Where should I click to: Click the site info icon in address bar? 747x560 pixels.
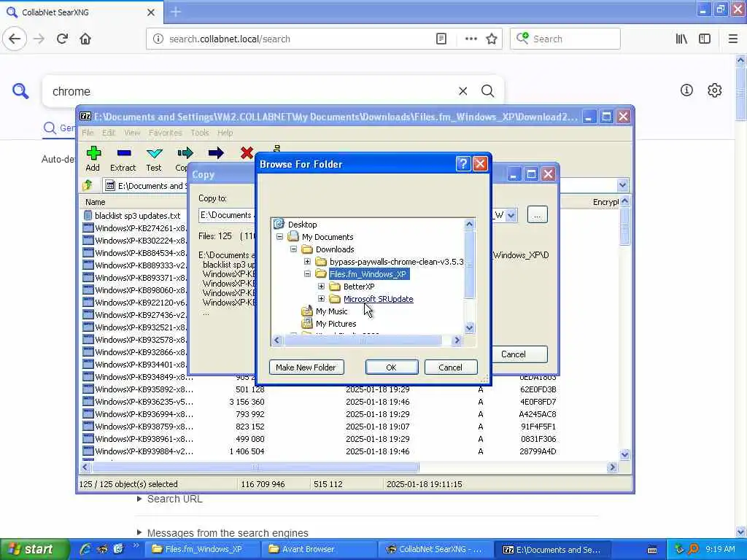coord(158,39)
